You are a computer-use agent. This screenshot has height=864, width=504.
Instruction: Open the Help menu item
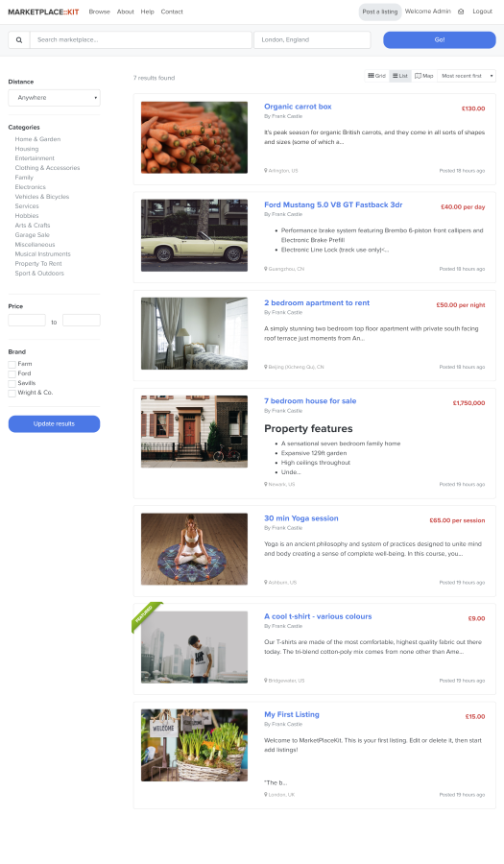click(x=147, y=12)
